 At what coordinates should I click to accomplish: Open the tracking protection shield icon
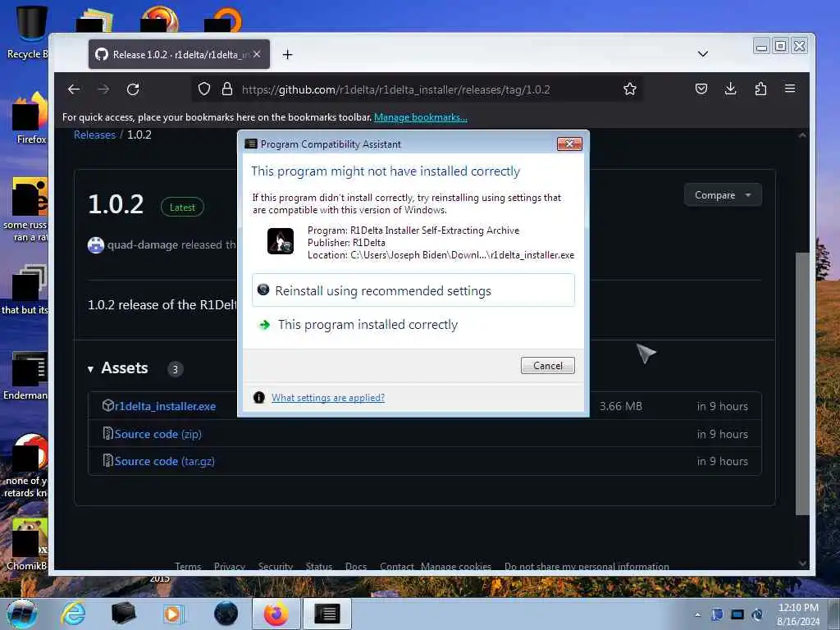click(x=204, y=89)
